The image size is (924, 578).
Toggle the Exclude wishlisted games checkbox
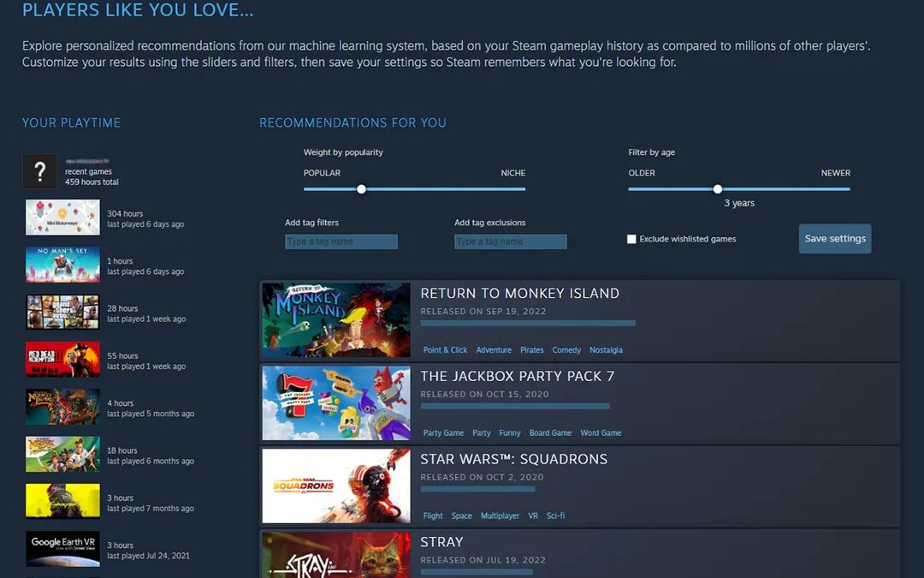pos(631,240)
